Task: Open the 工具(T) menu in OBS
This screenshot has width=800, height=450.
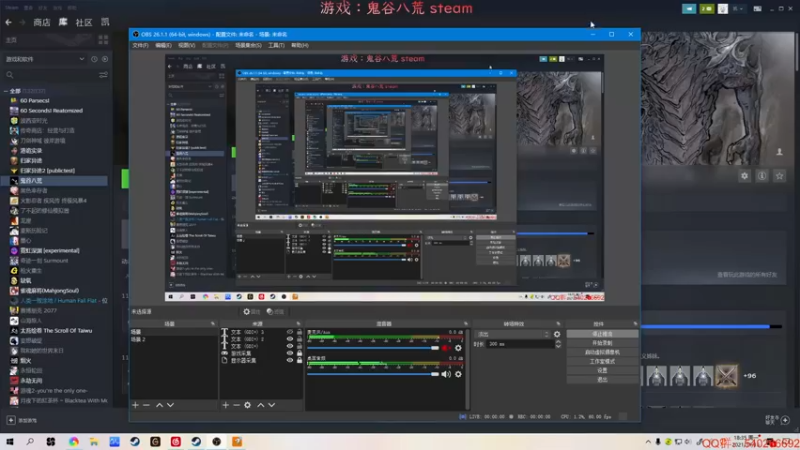Action: tap(276, 45)
